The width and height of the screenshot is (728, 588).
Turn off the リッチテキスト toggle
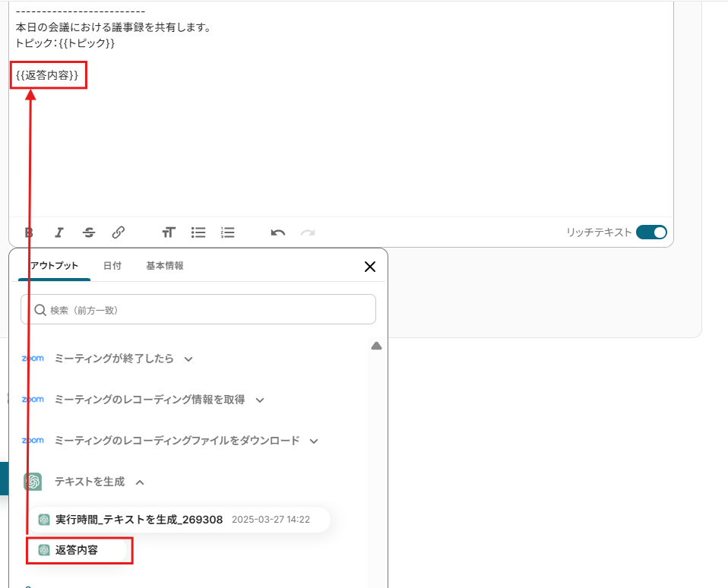[651, 232]
